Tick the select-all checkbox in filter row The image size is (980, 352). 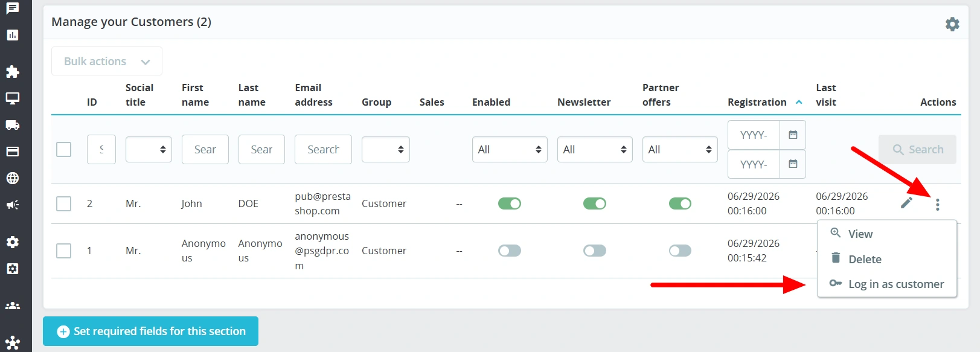tap(63, 149)
